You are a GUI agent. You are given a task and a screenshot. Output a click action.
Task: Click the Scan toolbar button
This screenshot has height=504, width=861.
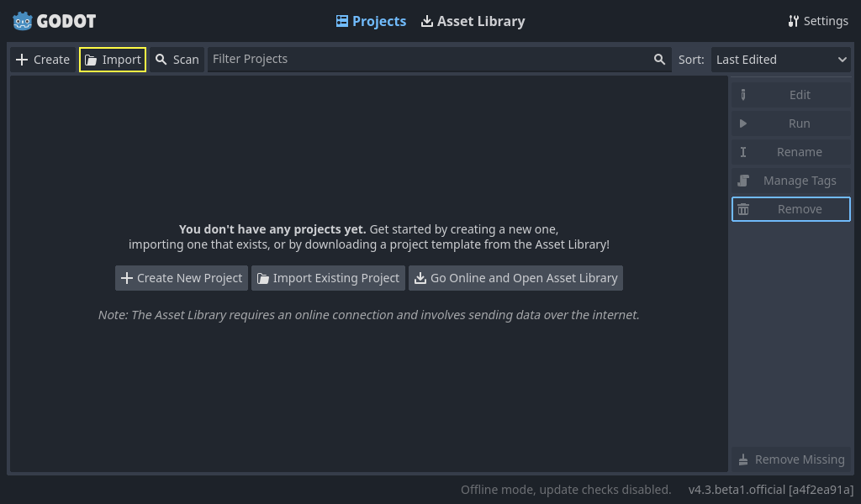pos(177,59)
